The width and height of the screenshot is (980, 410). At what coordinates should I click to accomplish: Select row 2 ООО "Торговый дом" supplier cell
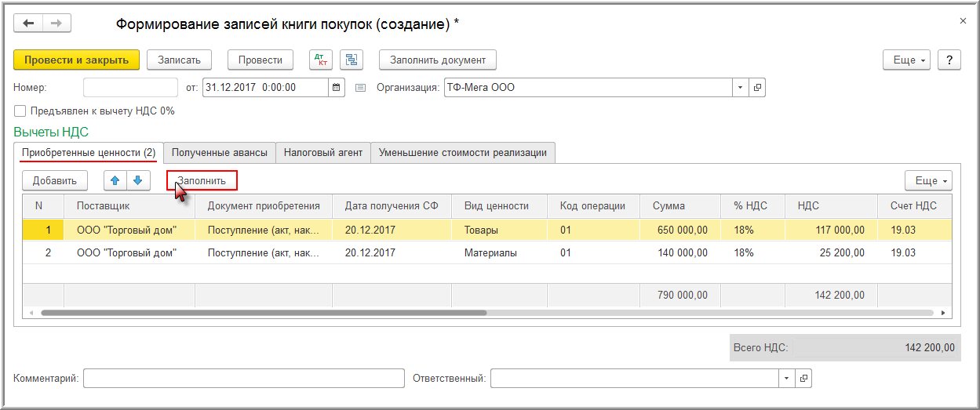tap(129, 252)
